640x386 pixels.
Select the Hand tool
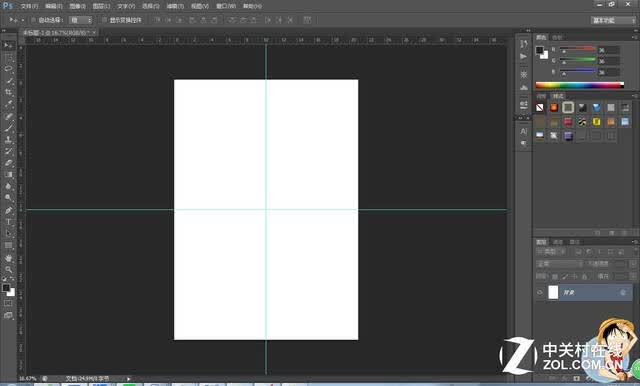(9, 258)
